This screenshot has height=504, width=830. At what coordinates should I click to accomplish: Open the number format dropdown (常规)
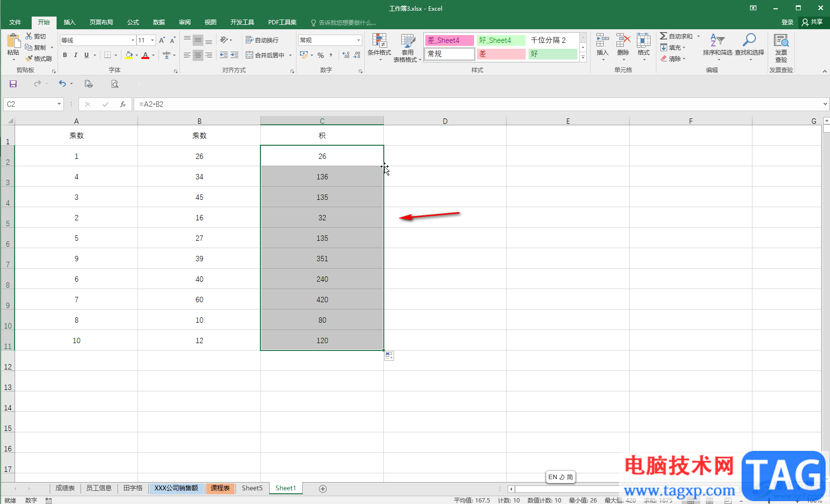coord(358,40)
